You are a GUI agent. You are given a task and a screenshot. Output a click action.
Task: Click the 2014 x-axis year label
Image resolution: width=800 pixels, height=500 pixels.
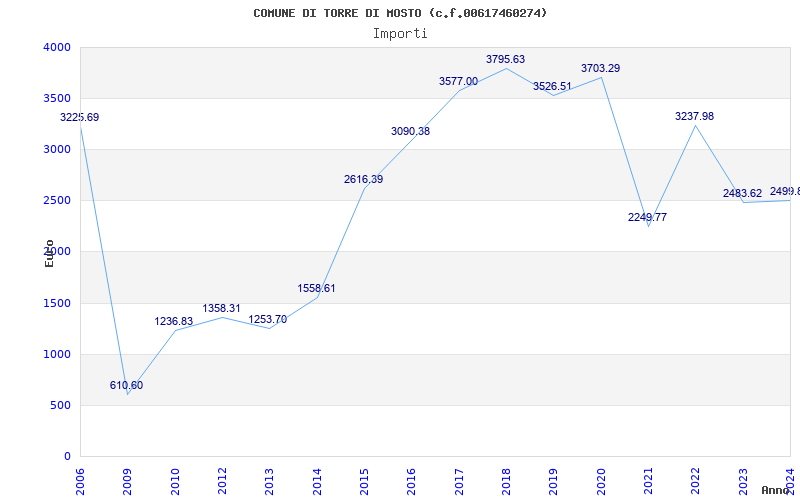click(317, 482)
